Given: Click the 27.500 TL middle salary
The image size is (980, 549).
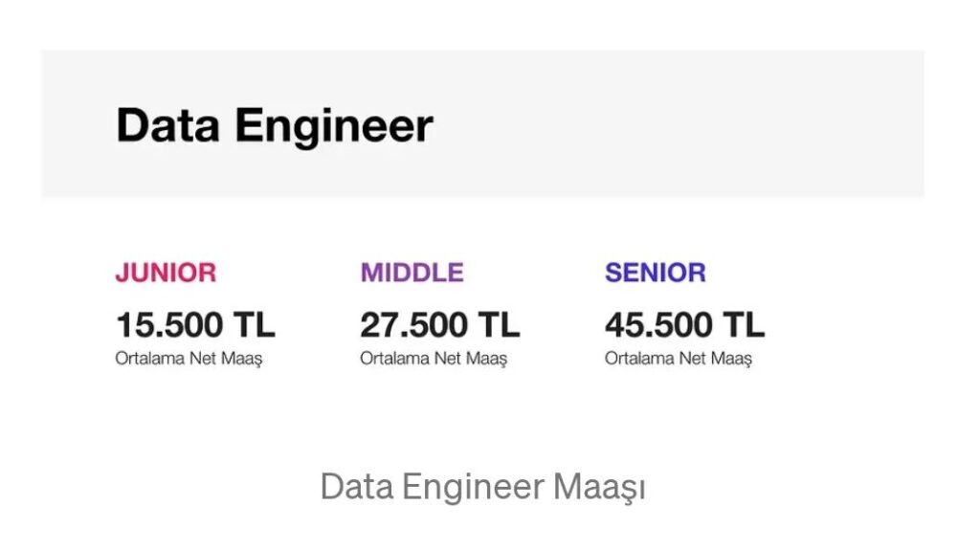Looking at the screenshot, I should tap(439, 325).
